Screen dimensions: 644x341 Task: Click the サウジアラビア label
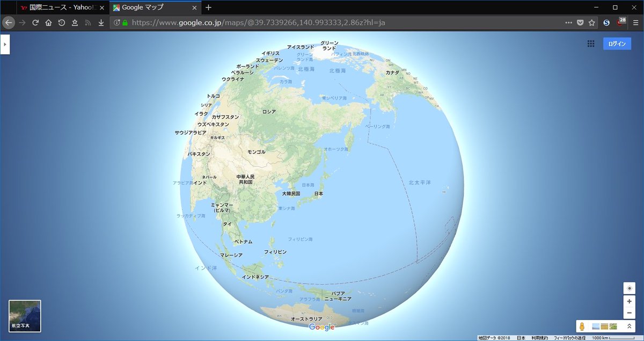tap(191, 133)
